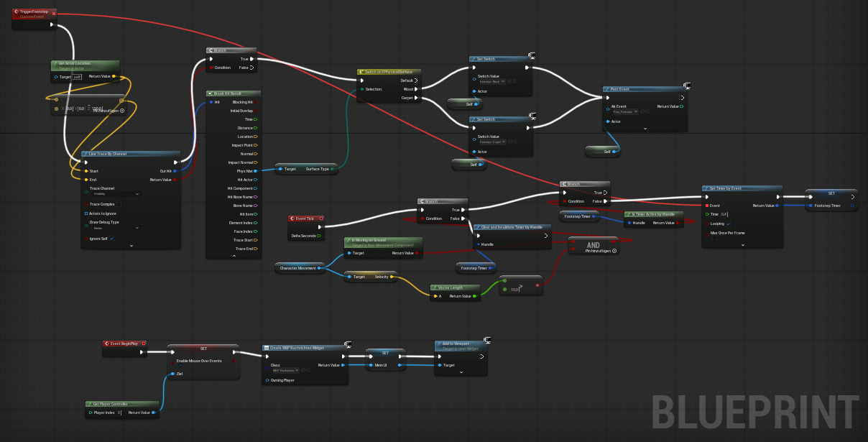Click the Wood exec output pin

tap(417, 89)
